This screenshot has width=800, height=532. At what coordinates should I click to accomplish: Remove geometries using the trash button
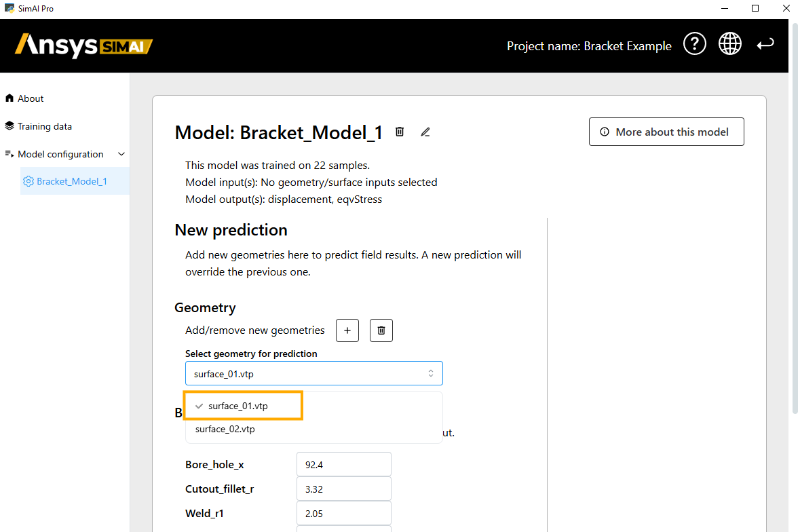coord(381,330)
